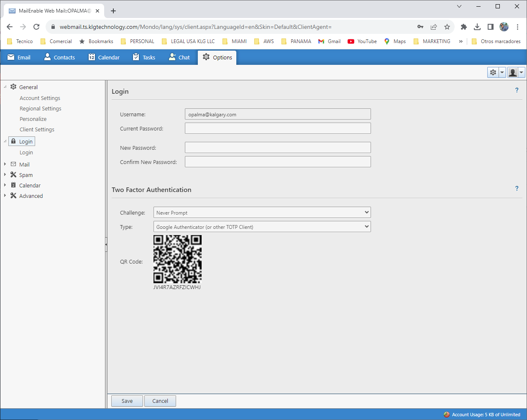Open the Challenge dropdown
Screen dimensions: 527x420
[262, 213]
